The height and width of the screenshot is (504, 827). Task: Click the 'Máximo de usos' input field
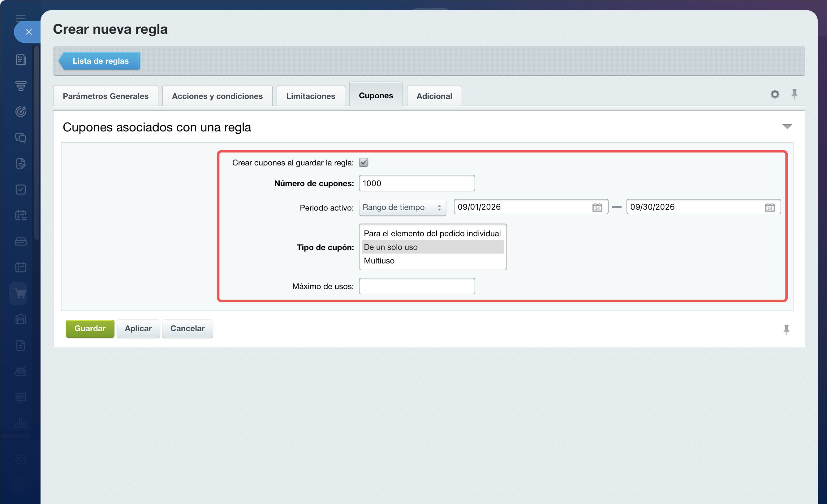(x=417, y=286)
